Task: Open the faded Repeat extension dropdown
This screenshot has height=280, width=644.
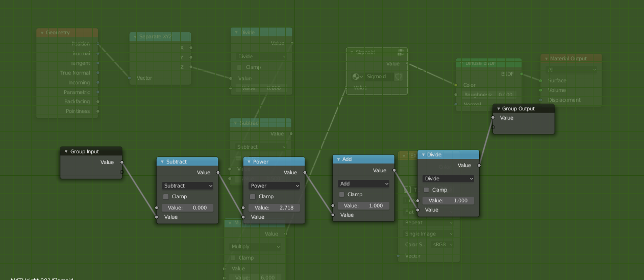Action: pos(429,223)
